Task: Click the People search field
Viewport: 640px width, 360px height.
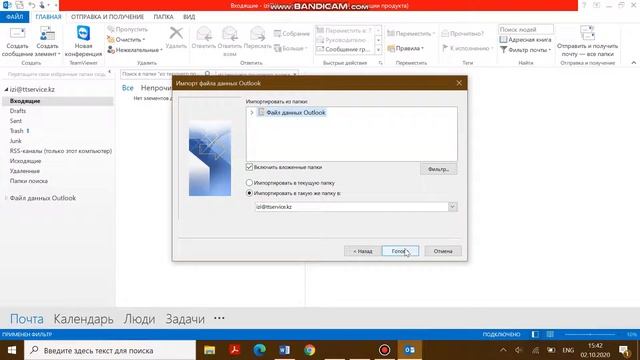Action: click(526, 29)
